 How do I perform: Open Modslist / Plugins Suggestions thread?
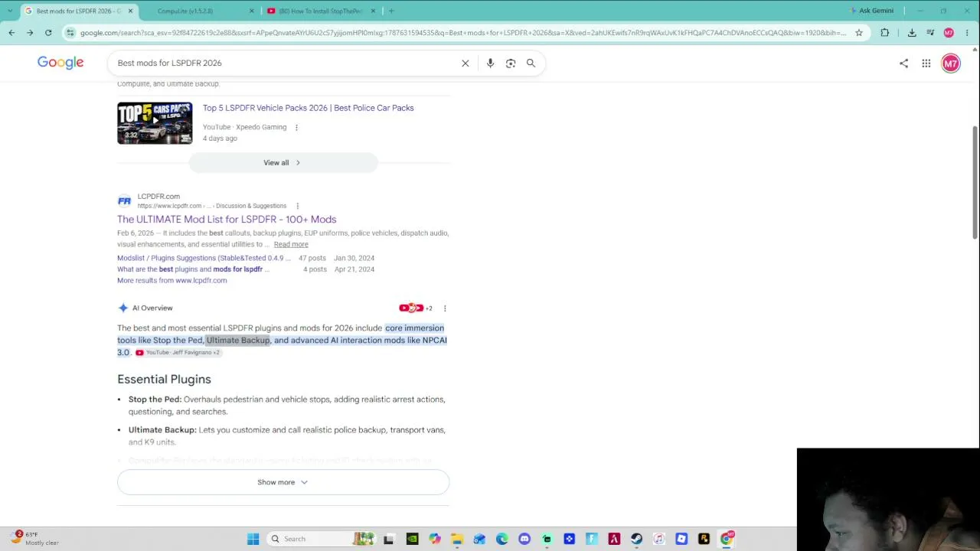tap(204, 258)
